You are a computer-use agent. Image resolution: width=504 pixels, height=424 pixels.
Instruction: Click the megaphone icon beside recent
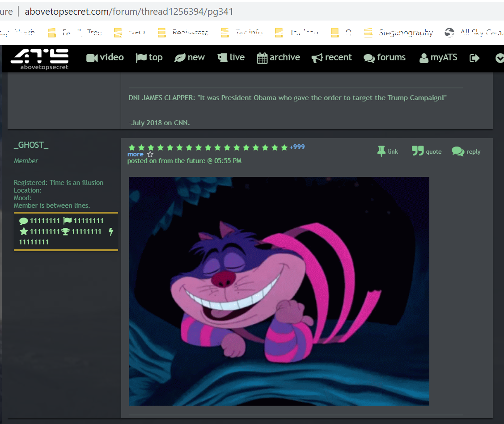317,58
